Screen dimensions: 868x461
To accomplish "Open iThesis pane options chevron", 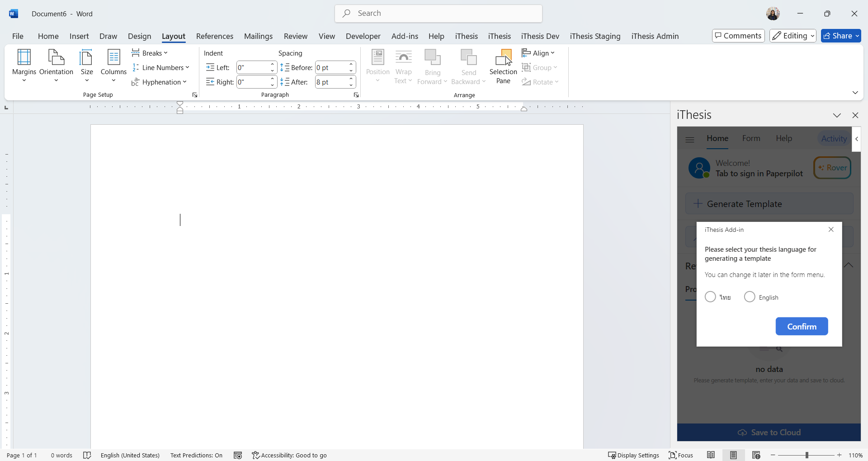I will (837, 115).
